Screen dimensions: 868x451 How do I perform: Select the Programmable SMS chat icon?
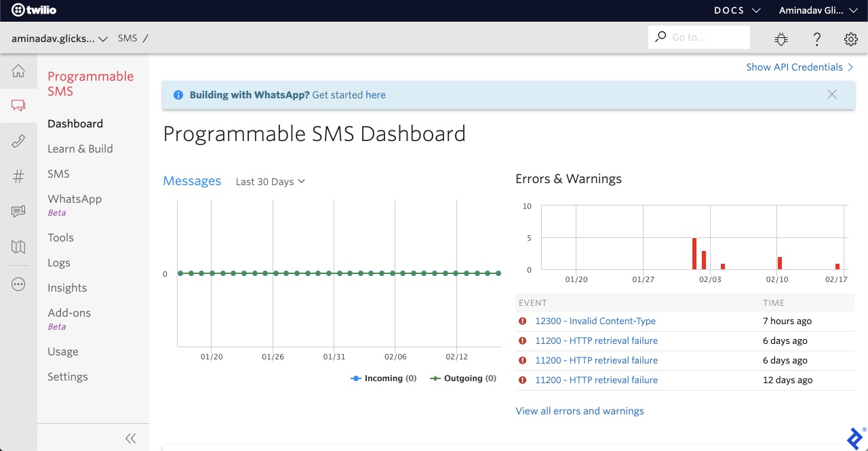[x=18, y=105]
